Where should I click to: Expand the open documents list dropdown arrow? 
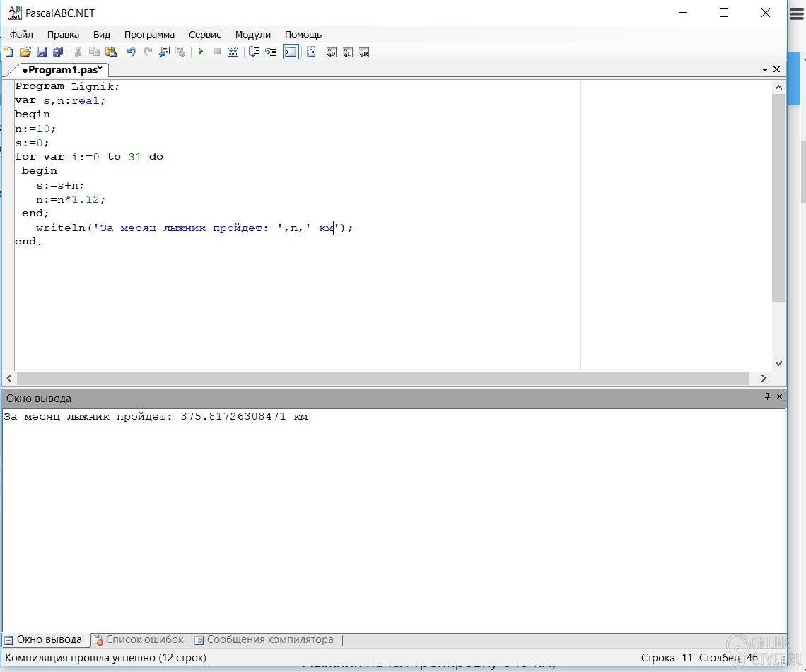[x=765, y=70]
